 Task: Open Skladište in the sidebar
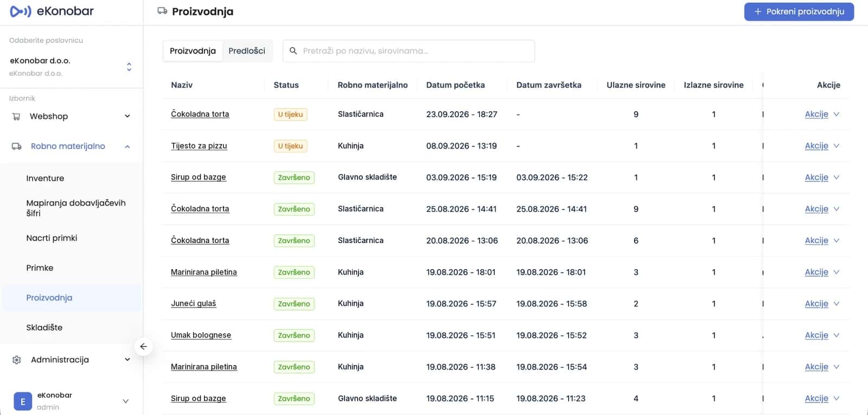click(44, 328)
